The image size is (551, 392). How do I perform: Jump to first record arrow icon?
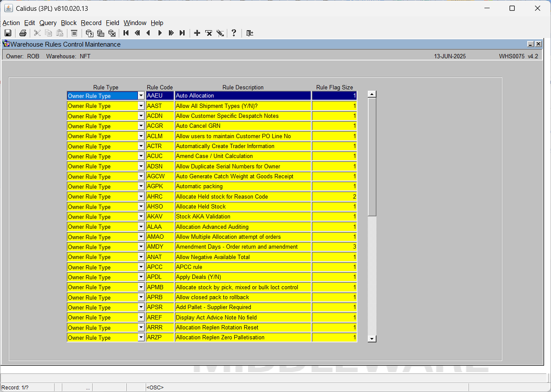pos(126,33)
